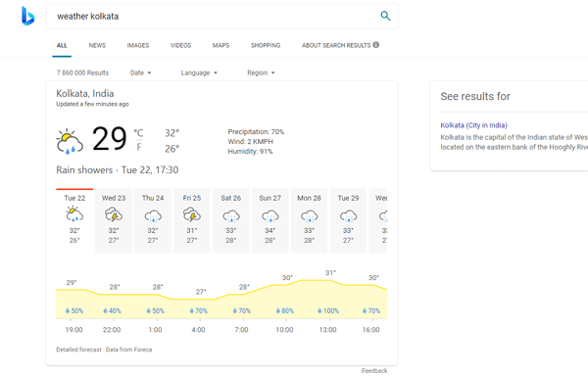This screenshot has height=378, width=588.
Task: Switch to the VIDEOS tab
Action: click(x=180, y=45)
